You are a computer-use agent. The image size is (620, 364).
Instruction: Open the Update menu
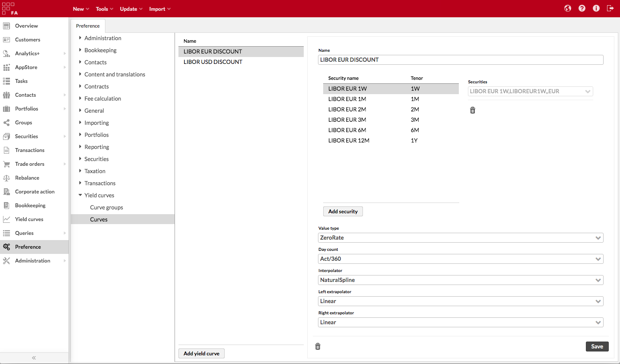(x=131, y=9)
